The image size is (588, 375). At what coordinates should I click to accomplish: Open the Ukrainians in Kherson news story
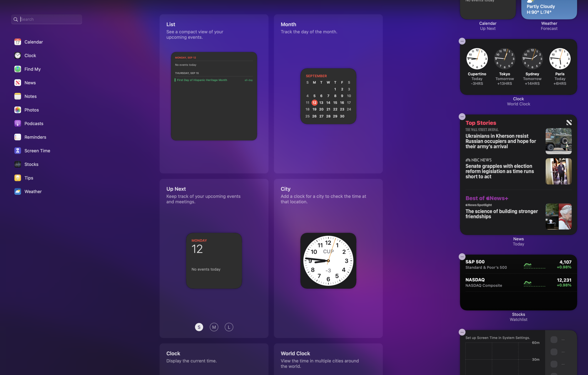(501, 141)
